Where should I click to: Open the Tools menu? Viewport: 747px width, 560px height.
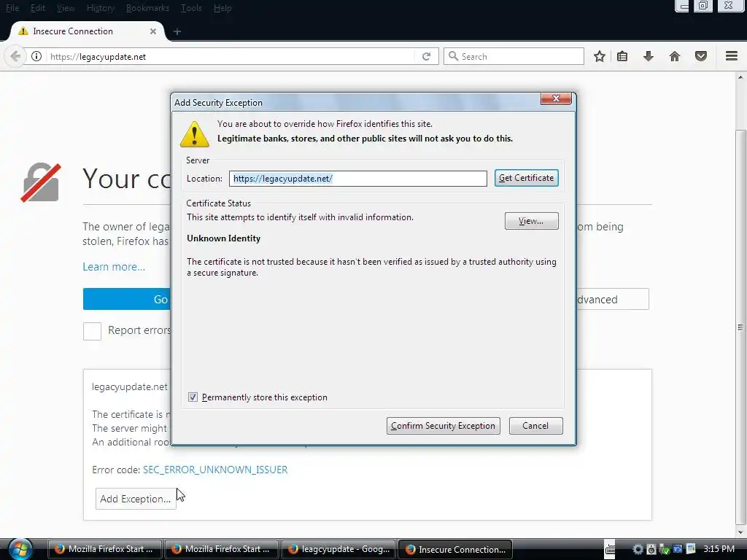(191, 8)
